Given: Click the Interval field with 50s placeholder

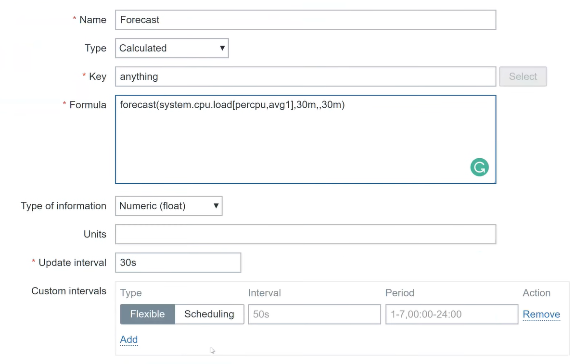Looking at the screenshot, I should (x=315, y=314).
